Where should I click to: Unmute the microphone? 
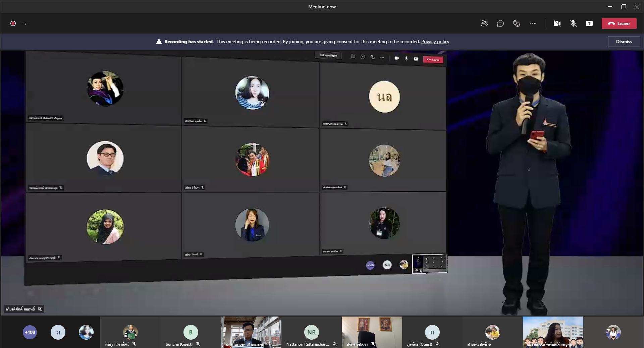[x=573, y=23]
